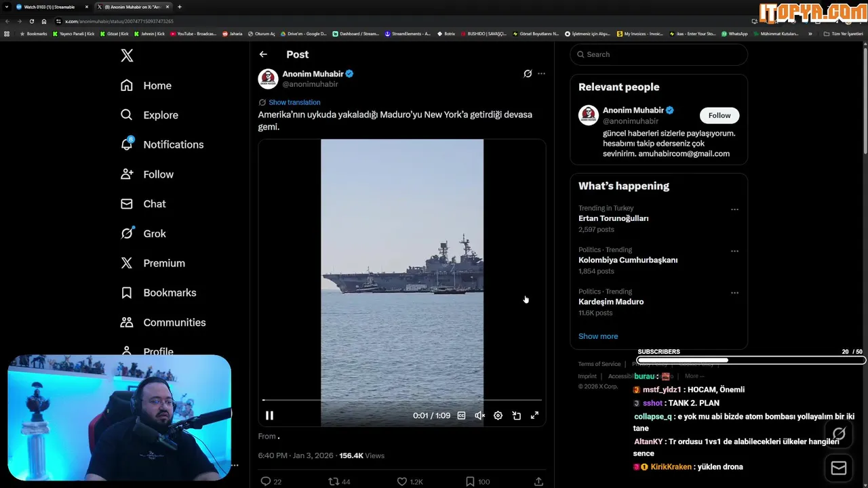
Task: Open Anonim Muhabir name in Relevant people
Action: pos(633,110)
